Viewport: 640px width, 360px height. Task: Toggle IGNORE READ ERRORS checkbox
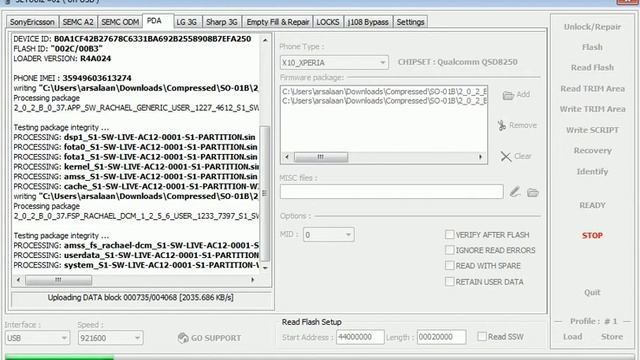click(x=449, y=250)
